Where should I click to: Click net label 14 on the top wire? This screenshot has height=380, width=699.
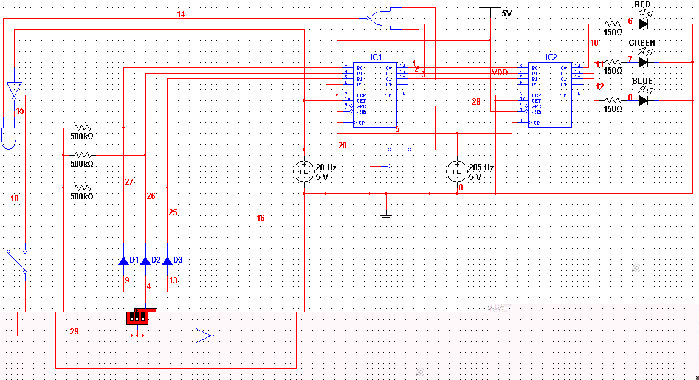click(x=181, y=14)
